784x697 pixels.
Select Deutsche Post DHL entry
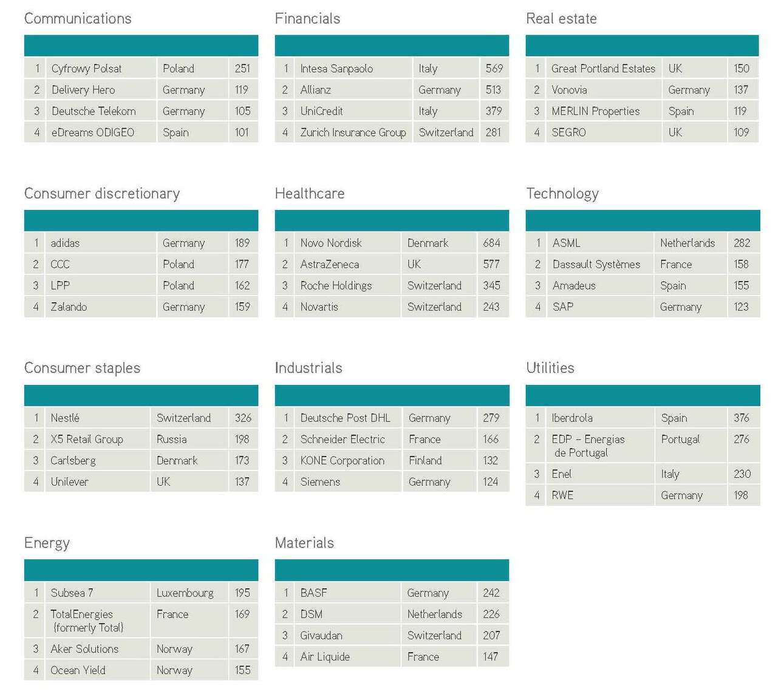[346, 418]
